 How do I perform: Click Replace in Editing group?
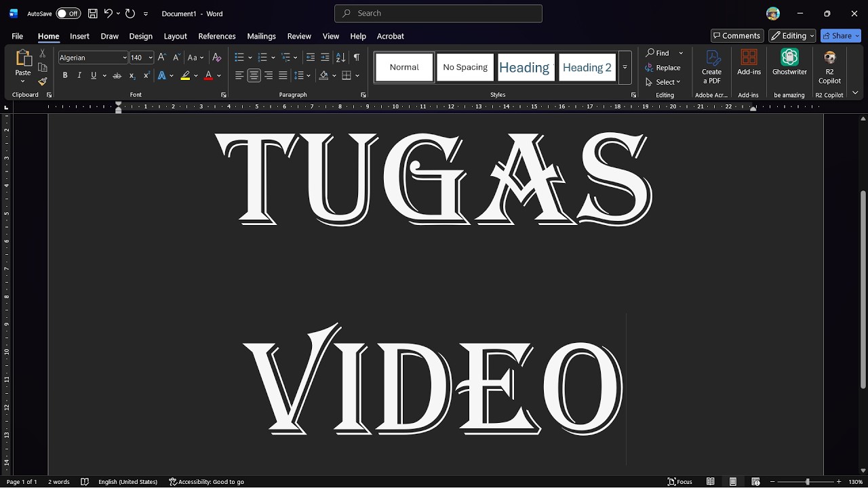click(663, 68)
